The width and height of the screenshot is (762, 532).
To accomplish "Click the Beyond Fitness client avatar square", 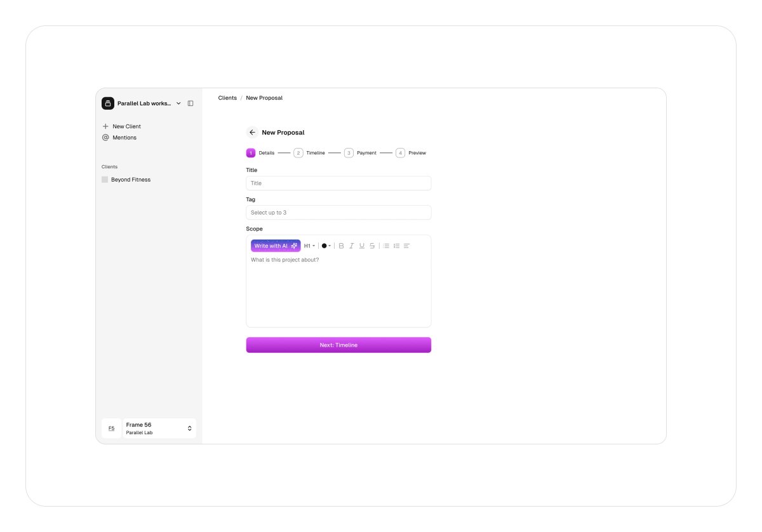I will [x=105, y=180].
